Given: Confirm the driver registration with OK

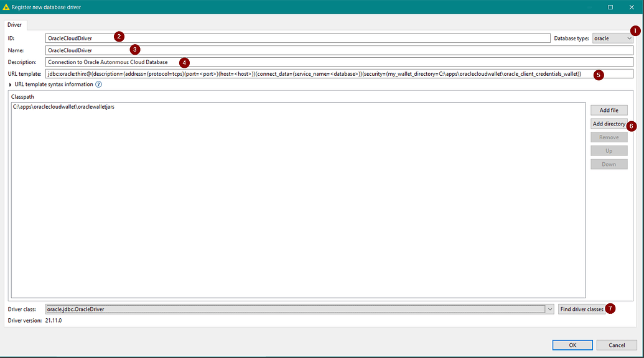Looking at the screenshot, I should coord(572,345).
